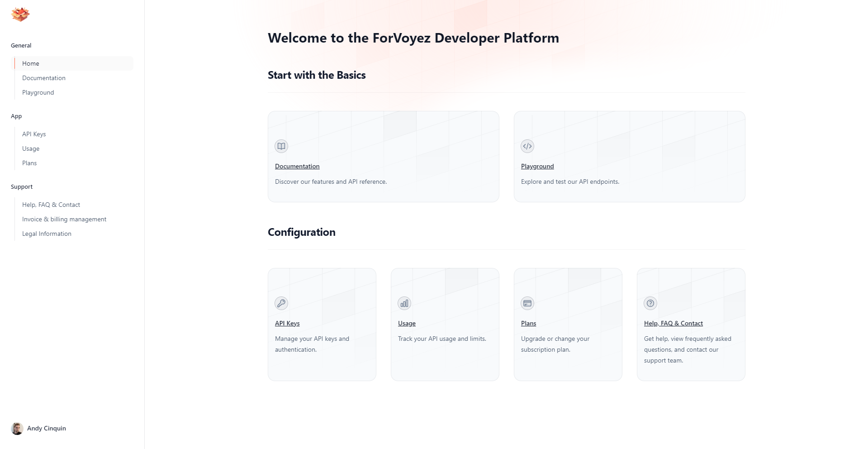Click the code brackets icon on Playground card
Screen dimensions: 868x449
tap(527, 146)
